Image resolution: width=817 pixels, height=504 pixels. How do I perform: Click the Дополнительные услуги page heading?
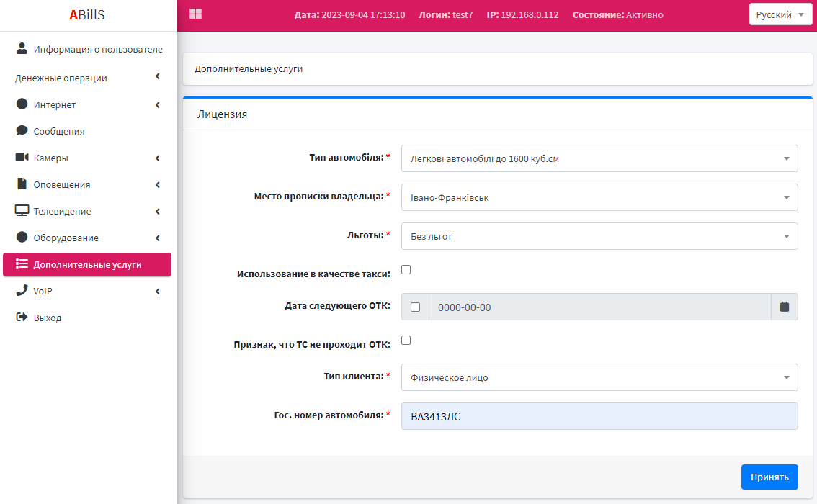(249, 68)
